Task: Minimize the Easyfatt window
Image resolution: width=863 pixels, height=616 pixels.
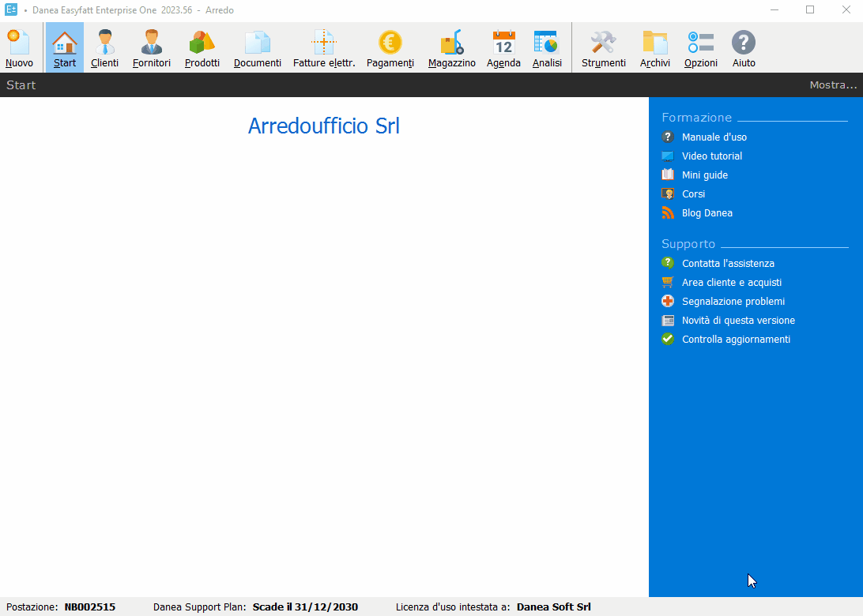Action: click(774, 10)
